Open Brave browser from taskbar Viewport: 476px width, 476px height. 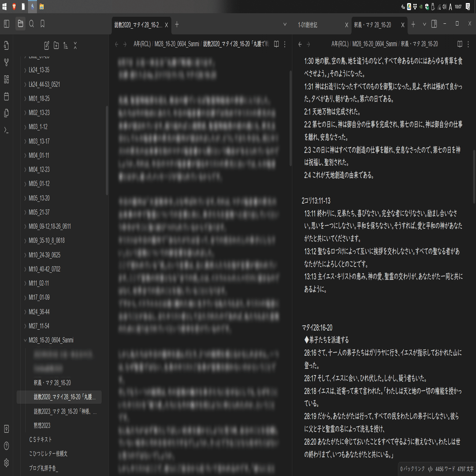click(x=14, y=6)
